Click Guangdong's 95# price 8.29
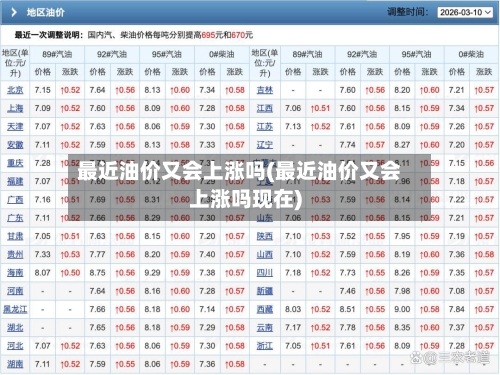 152,218
